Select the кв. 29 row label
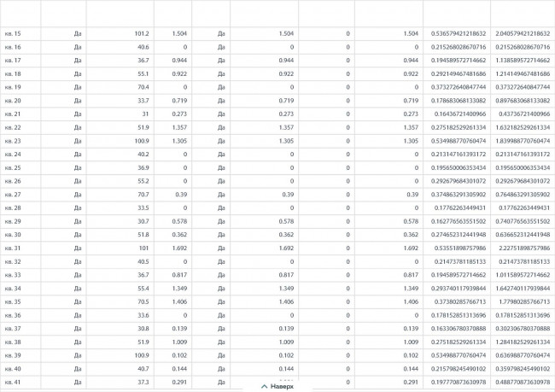555x392 pixels. 13,221
